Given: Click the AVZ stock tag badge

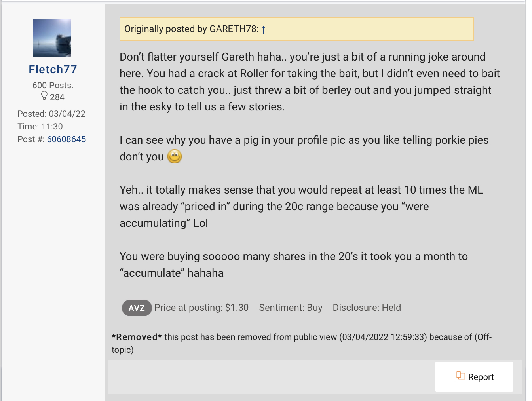Looking at the screenshot, I should coord(137,308).
